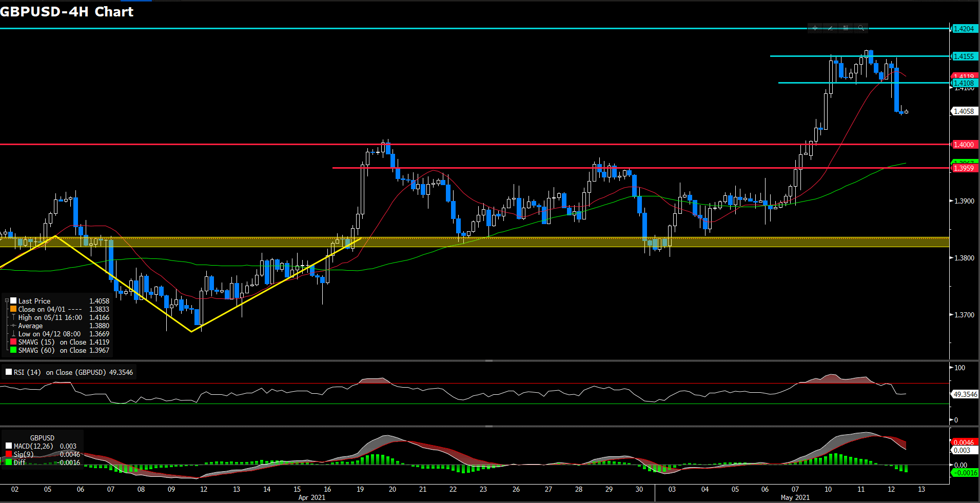Click the Average line marker icon

pyautogui.click(x=13, y=326)
